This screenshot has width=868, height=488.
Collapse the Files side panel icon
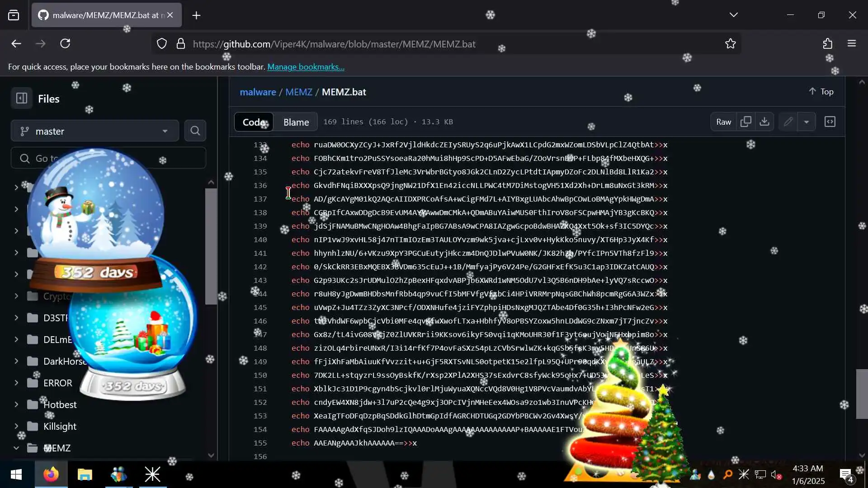(x=22, y=99)
